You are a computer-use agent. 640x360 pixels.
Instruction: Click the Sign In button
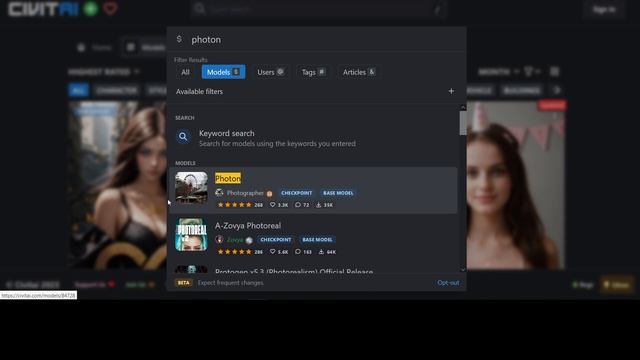coord(604,9)
